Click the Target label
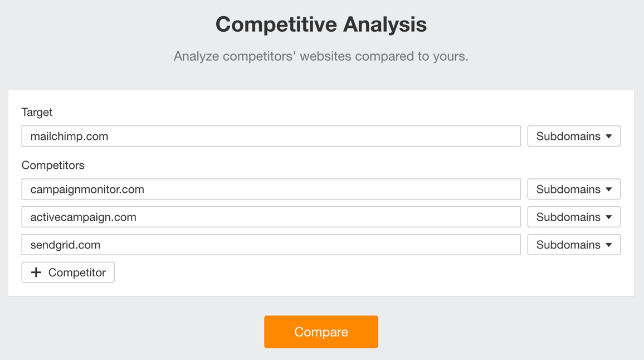This screenshot has height=360, width=644. click(37, 112)
